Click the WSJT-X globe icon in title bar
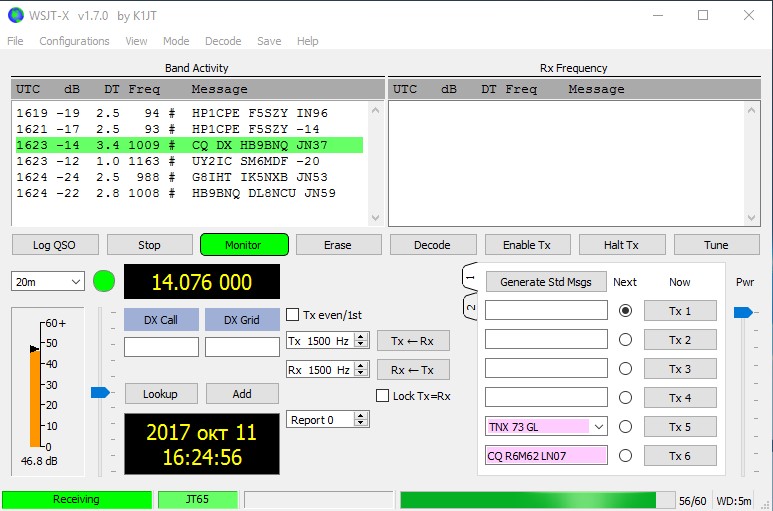Image resolution: width=773 pixels, height=511 pixels. (16, 15)
